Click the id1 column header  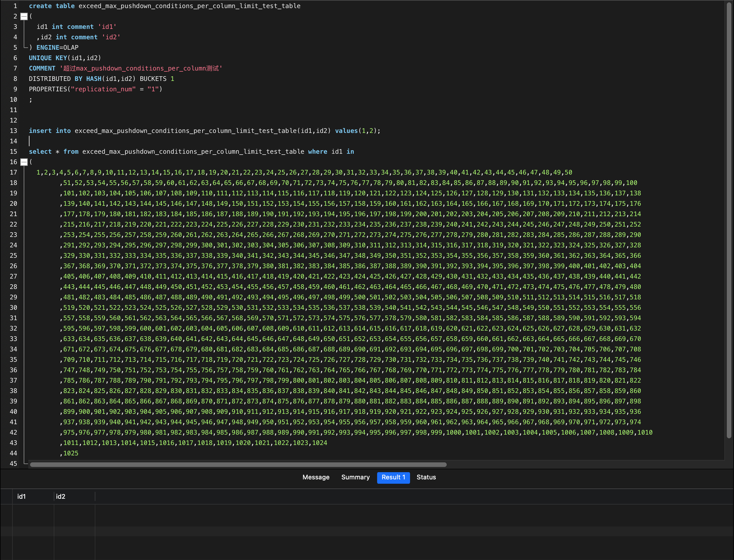[x=21, y=496]
